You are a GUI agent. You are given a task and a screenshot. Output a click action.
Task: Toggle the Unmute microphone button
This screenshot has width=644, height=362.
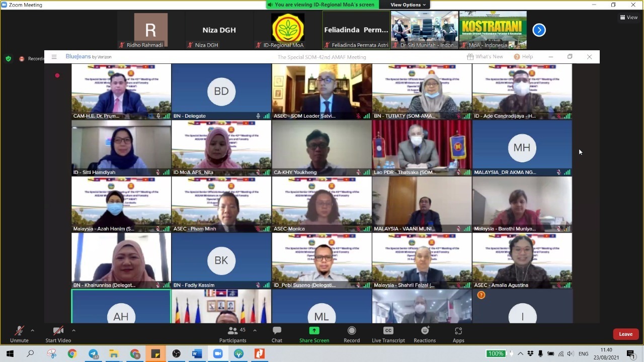(x=19, y=331)
